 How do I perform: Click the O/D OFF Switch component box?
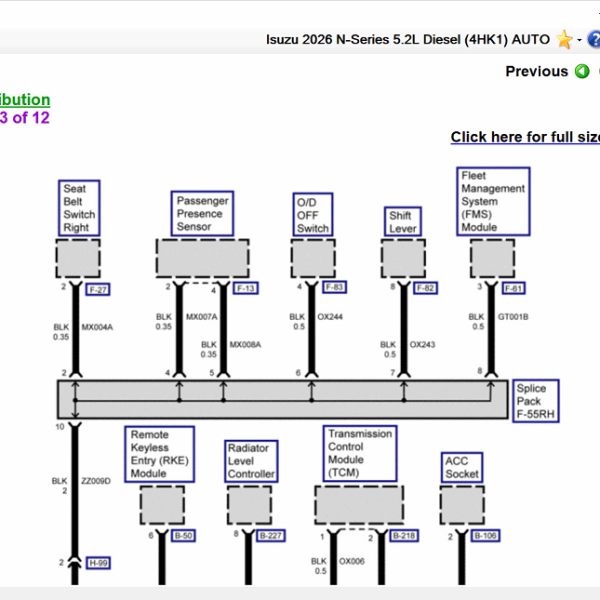click(x=313, y=215)
